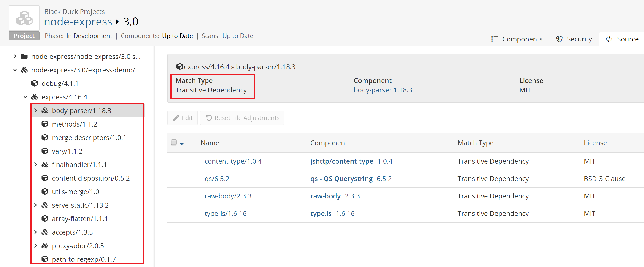Click the cubes icon beside serve-static/1.13.2
The image size is (644, 267).
45,205
